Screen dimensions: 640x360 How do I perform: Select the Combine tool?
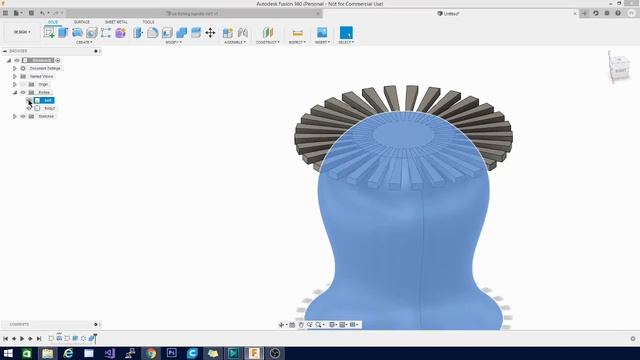[x=182, y=33]
